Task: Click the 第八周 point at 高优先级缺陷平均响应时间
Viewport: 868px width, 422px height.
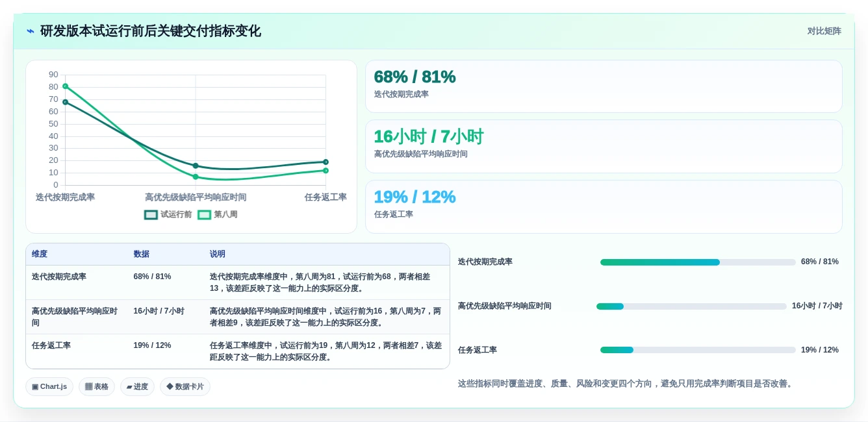Action: (196, 177)
